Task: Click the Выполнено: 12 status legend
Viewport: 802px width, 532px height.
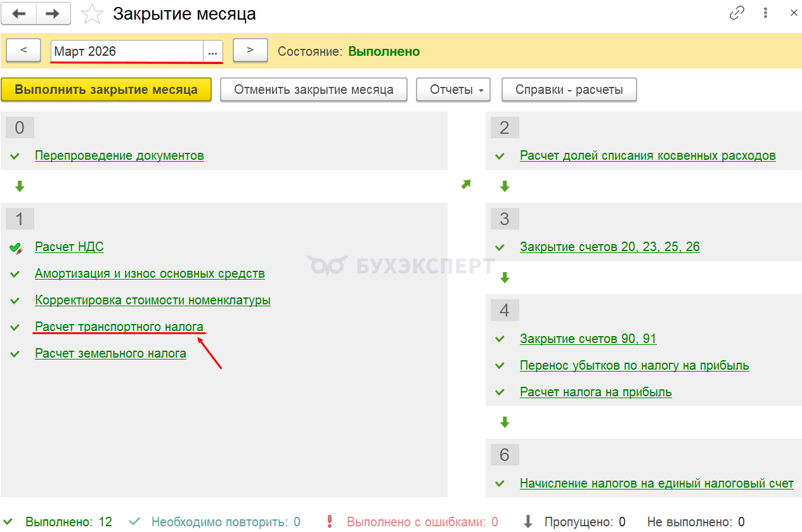Action: [x=68, y=522]
